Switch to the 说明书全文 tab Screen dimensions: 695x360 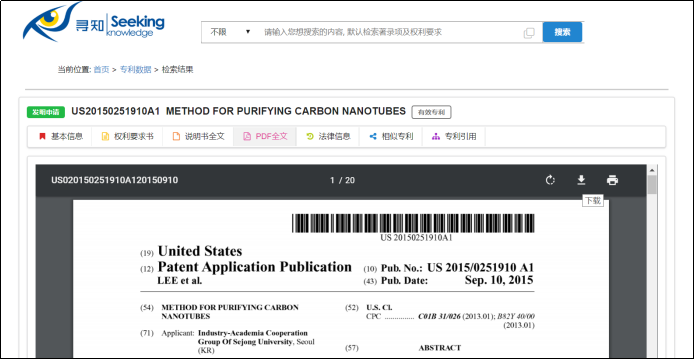(198, 136)
